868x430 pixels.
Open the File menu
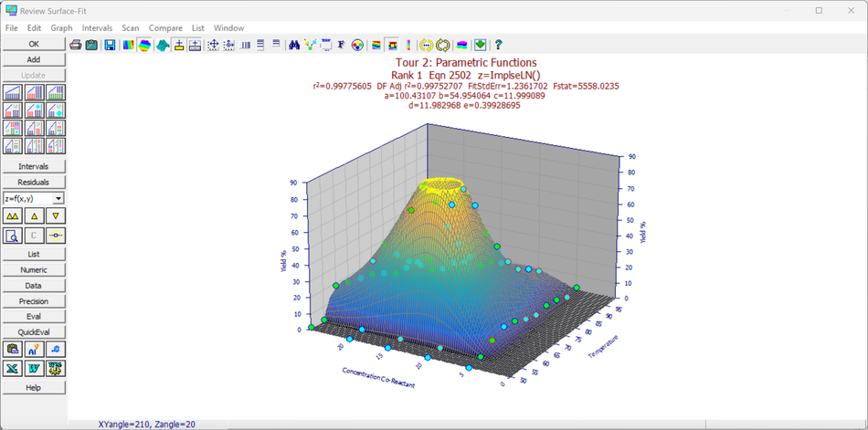[12, 27]
